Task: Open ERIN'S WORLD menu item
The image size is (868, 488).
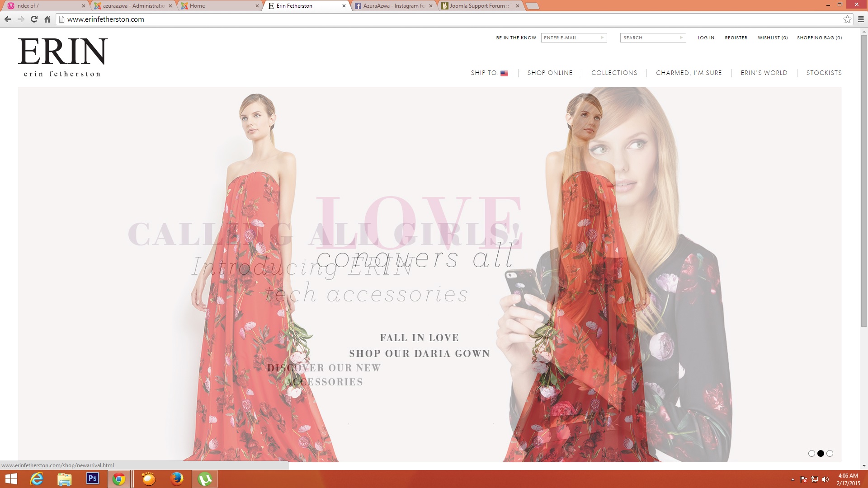Action: 764,73
